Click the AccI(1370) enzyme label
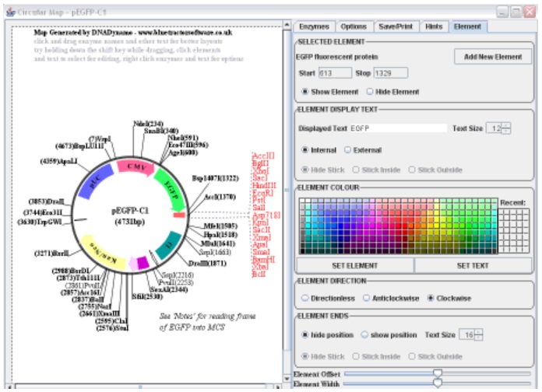This screenshot has height=392, width=542. click(x=220, y=197)
